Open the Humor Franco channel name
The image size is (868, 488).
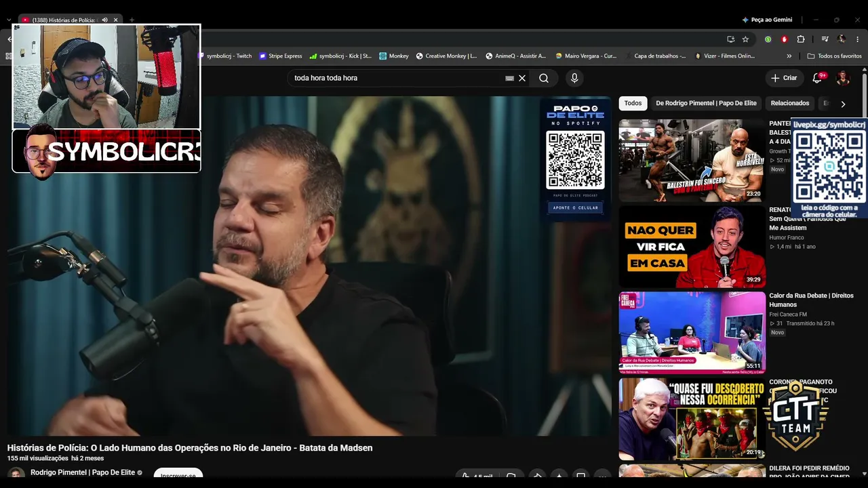787,238
